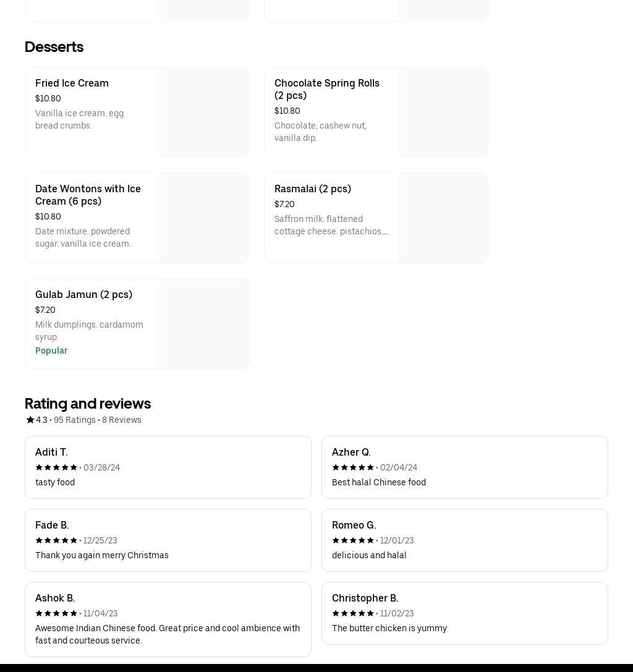Click the star rating on Fade B.'s review

(x=56, y=540)
